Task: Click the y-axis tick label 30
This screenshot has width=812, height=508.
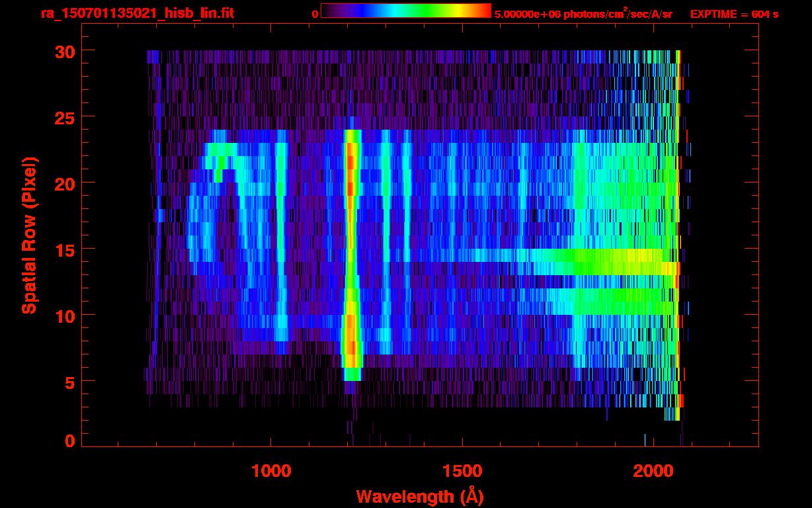Action: (65, 51)
